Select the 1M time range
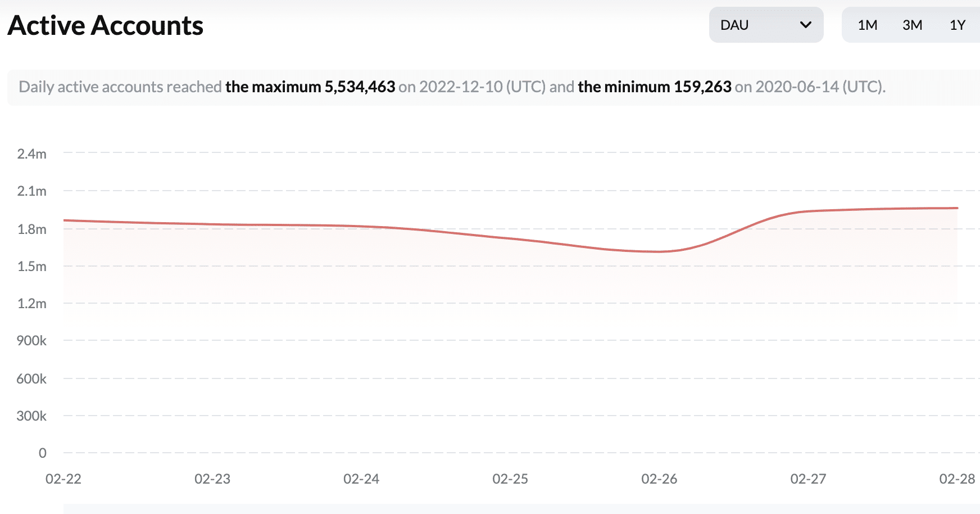 click(x=868, y=25)
